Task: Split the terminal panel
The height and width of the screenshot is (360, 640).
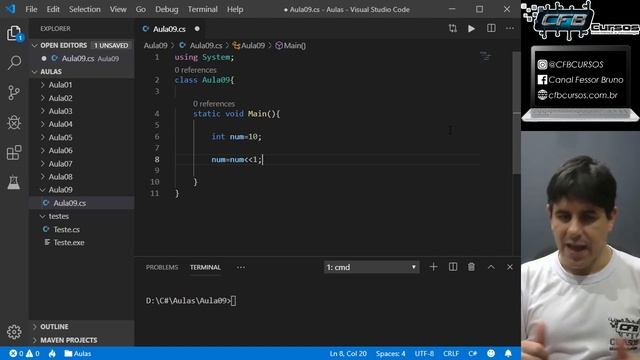Action: [x=453, y=267]
